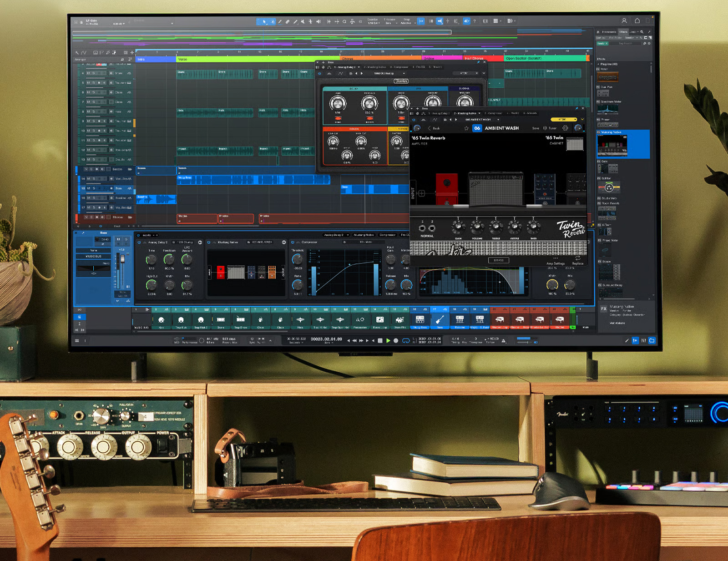Click the Play button in the transport bar
728x561 pixels.
388,340
